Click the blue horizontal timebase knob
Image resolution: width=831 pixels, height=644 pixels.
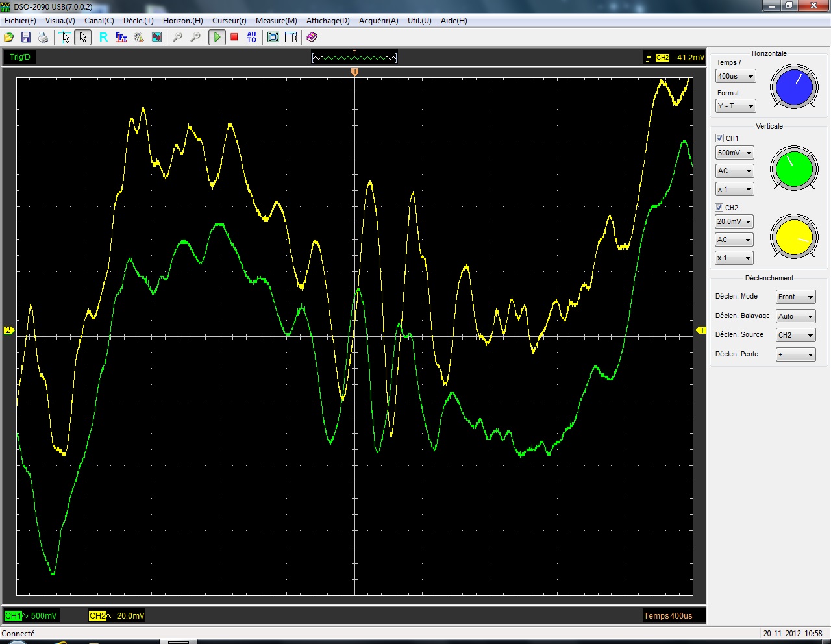[793, 88]
